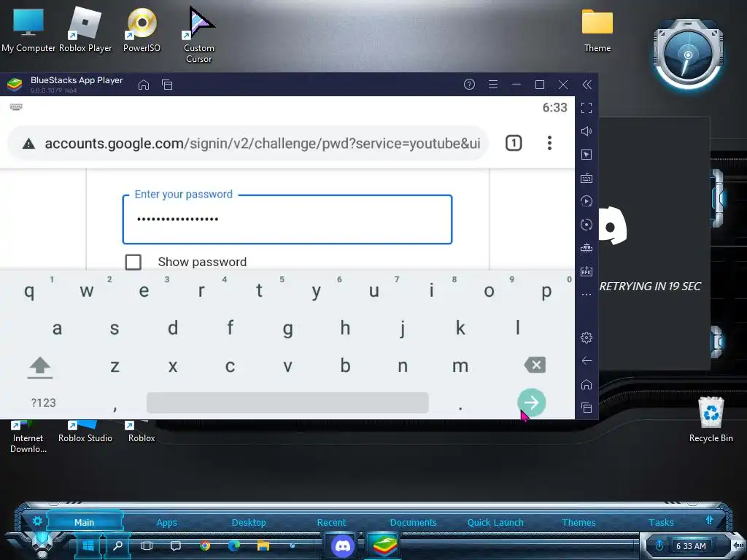Click Android home button in sidebar
This screenshot has width=747, height=560.
587,384
